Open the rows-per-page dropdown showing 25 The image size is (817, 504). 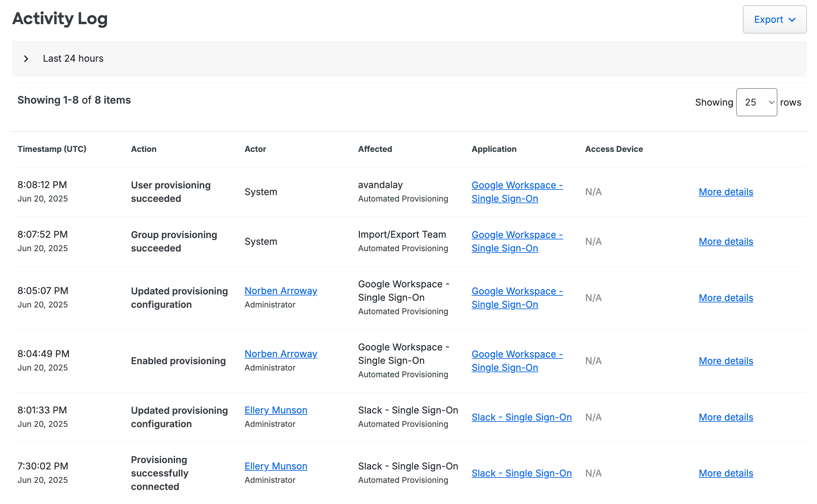756,102
